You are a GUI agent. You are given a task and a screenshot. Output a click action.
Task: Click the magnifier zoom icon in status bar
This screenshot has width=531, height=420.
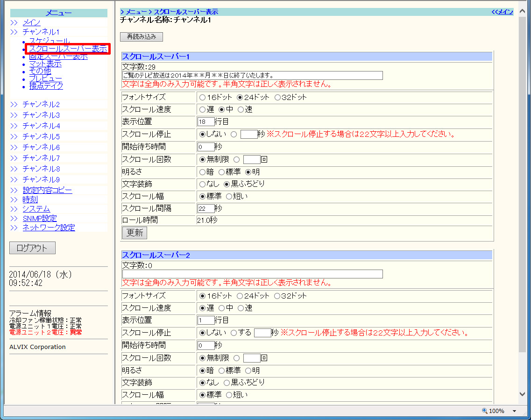(x=485, y=411)
